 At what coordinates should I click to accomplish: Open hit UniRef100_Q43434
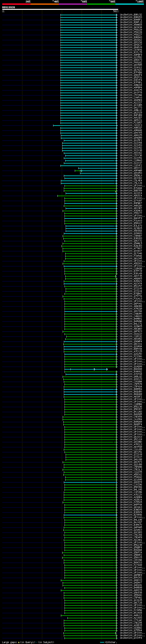pos(131,27)
